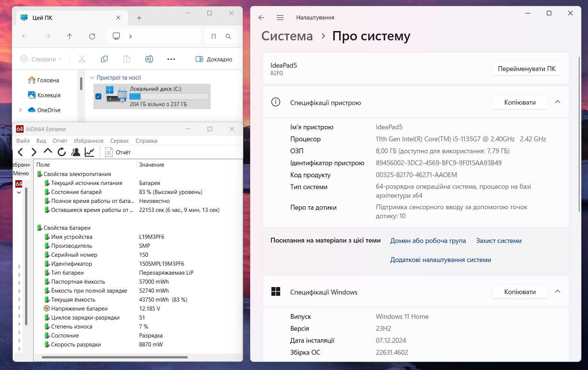
Task: Close the Цей ПК tab
Action: pyautogui.click(x=118, y=18)
